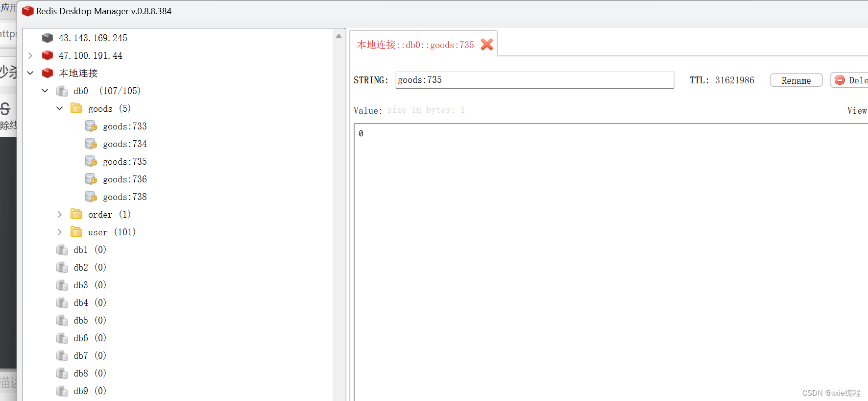Click the goods folder icon
Image resolution: width=868 pixels, height=401 pixels.
point(76,108)
